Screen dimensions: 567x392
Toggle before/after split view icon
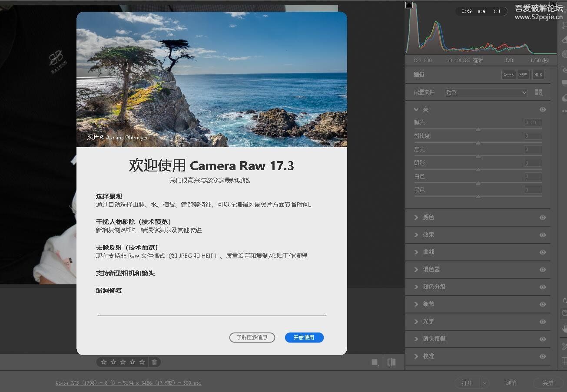pos(391,362)
